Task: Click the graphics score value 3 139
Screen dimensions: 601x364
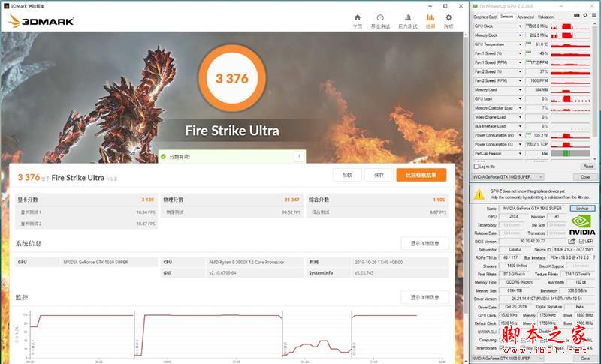Action: pos(147,200)
